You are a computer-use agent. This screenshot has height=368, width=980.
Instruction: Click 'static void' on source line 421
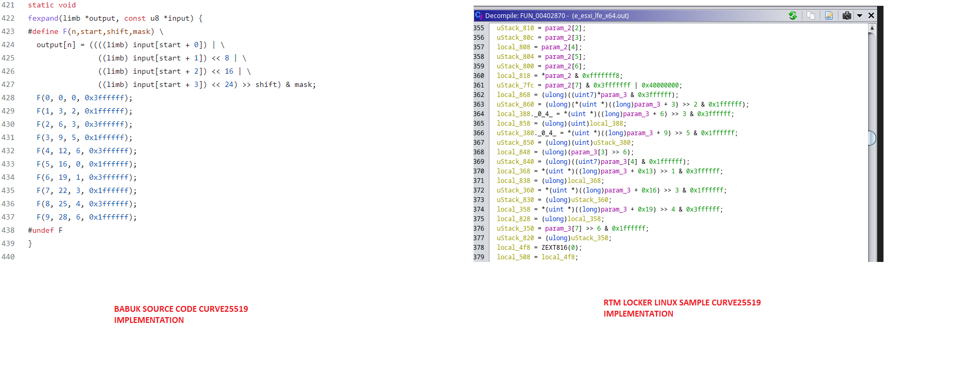[52, 5]
